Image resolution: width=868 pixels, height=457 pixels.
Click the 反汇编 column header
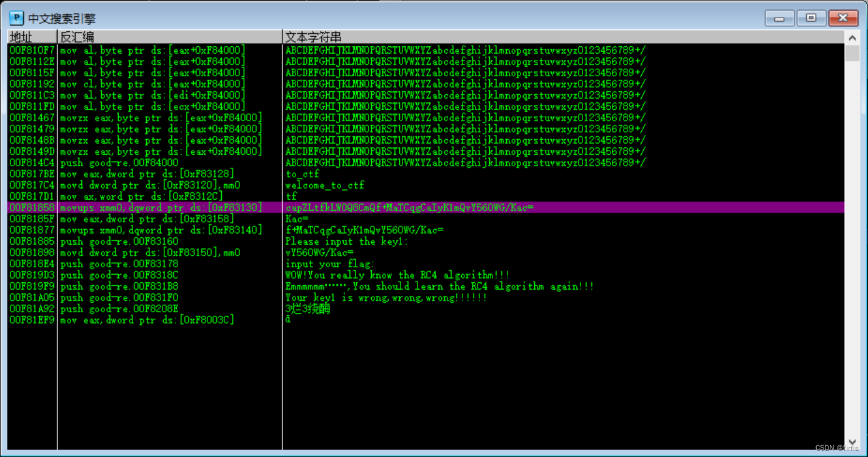tap(170, 37)
